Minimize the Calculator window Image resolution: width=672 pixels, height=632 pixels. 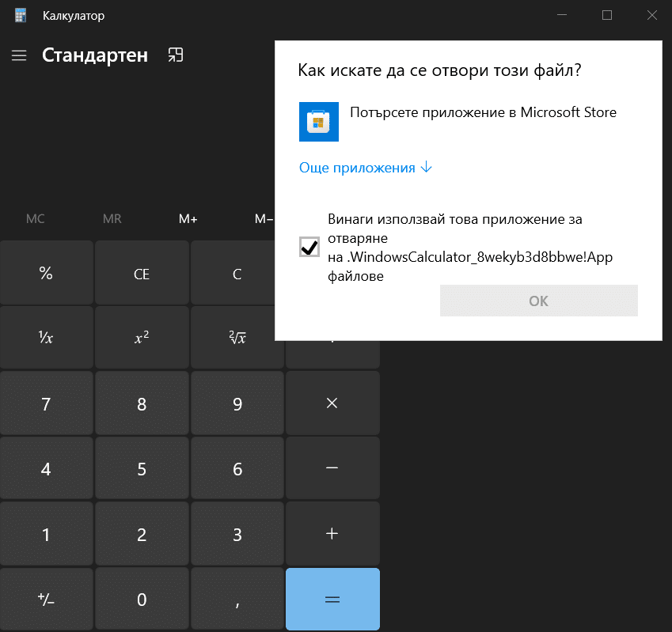point(562,15)
